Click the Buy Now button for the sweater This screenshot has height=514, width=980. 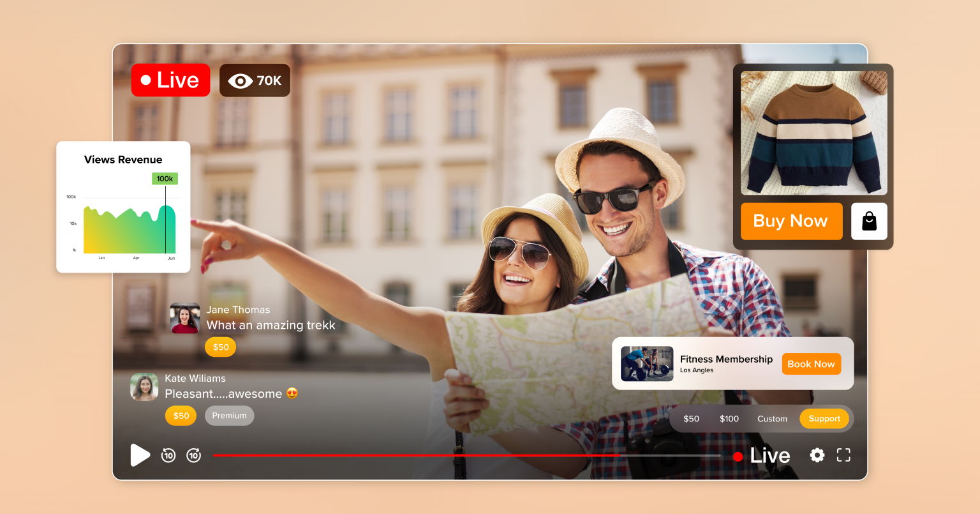[791, 221]
